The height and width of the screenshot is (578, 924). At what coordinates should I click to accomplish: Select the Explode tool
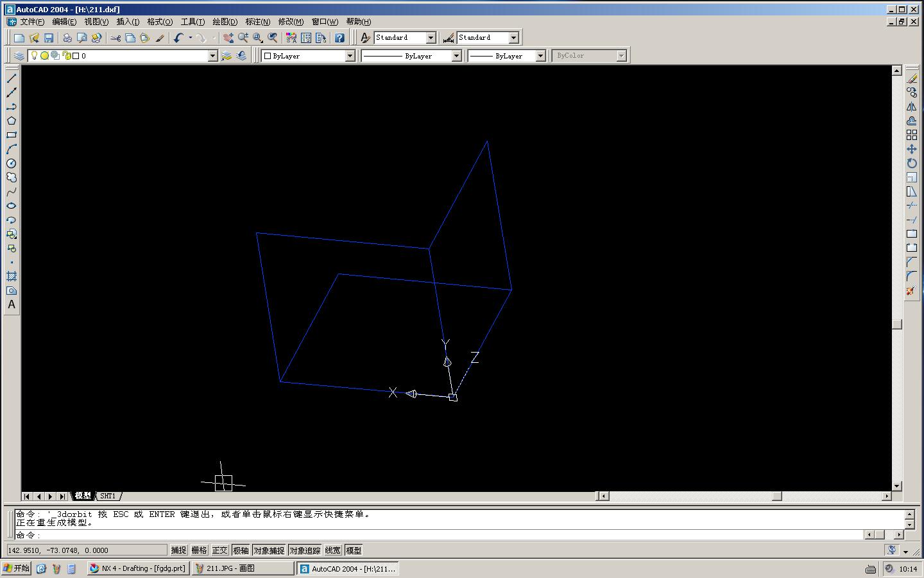point(912,290)
